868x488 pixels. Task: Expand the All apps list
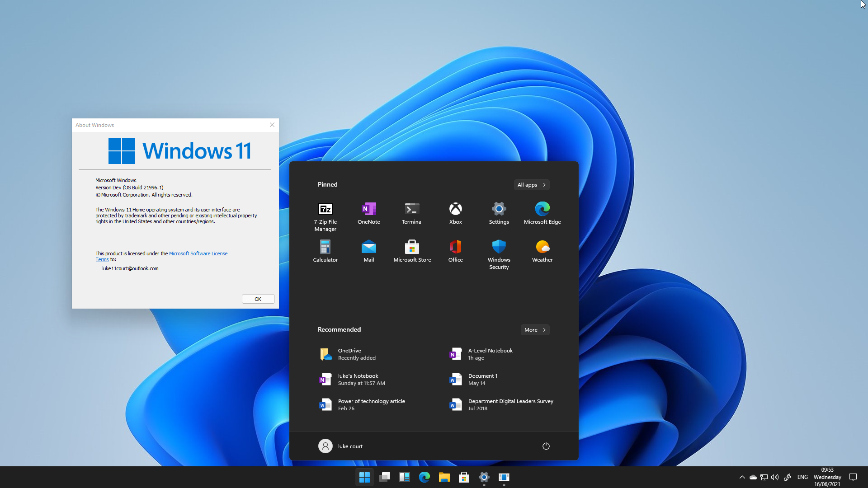tap(532, 185)
